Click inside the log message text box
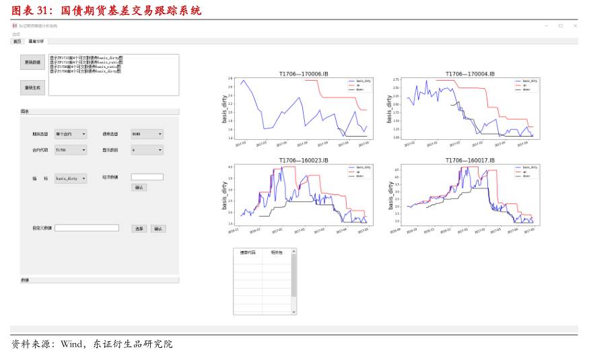The image size is (589, 364). [114, 75]
